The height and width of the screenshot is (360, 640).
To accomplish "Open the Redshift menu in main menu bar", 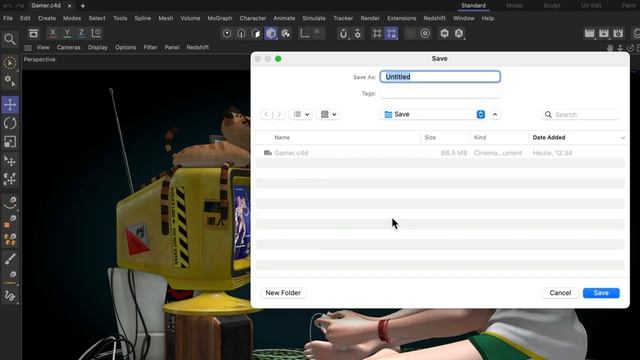I will 434,18.
